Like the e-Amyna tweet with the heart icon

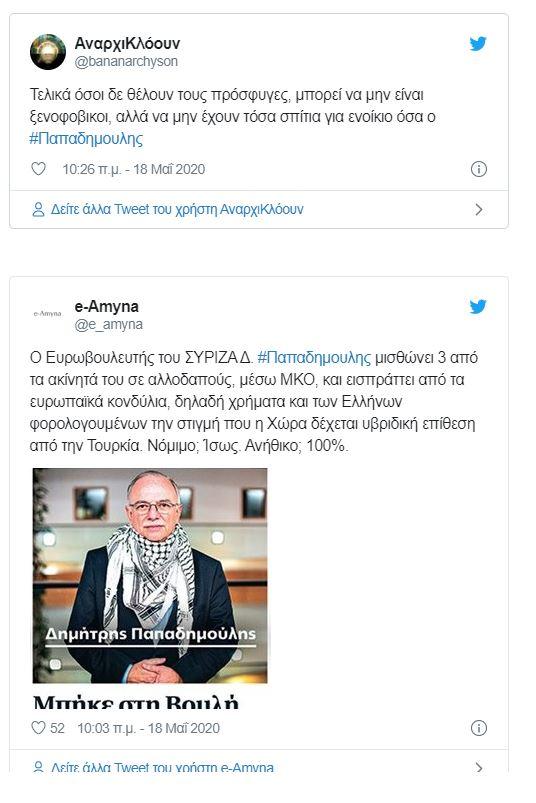[38, 727]
